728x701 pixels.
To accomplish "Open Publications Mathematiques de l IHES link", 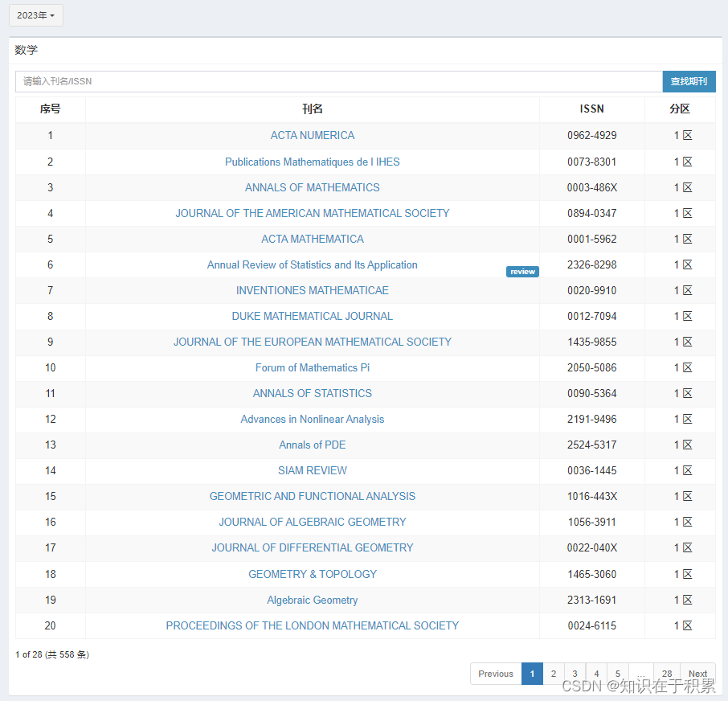I will tap(313, 162).
